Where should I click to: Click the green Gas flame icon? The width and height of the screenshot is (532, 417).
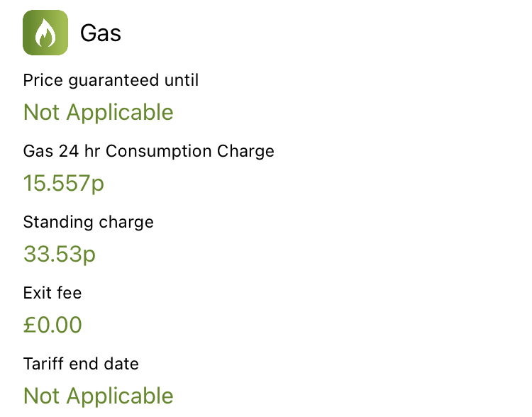point(45,33)
